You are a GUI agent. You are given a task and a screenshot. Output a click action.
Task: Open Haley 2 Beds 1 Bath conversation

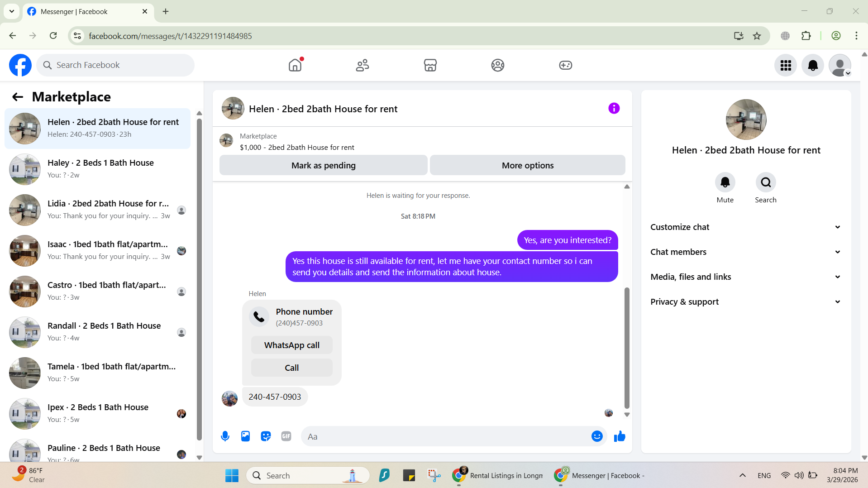point(97,169)
